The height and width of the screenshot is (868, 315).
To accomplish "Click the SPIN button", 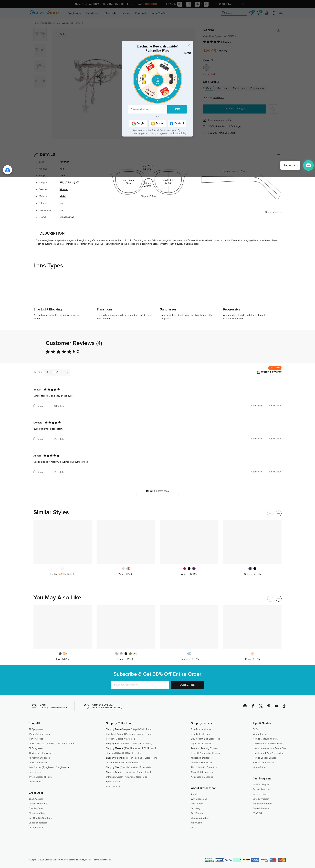I will point(177,109).
